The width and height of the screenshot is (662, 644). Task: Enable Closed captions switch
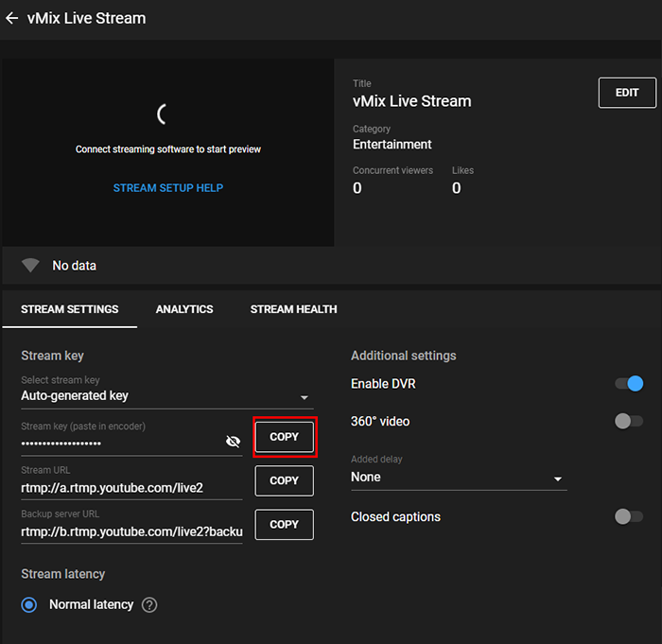pyautogui.click(x=629, y=516)
